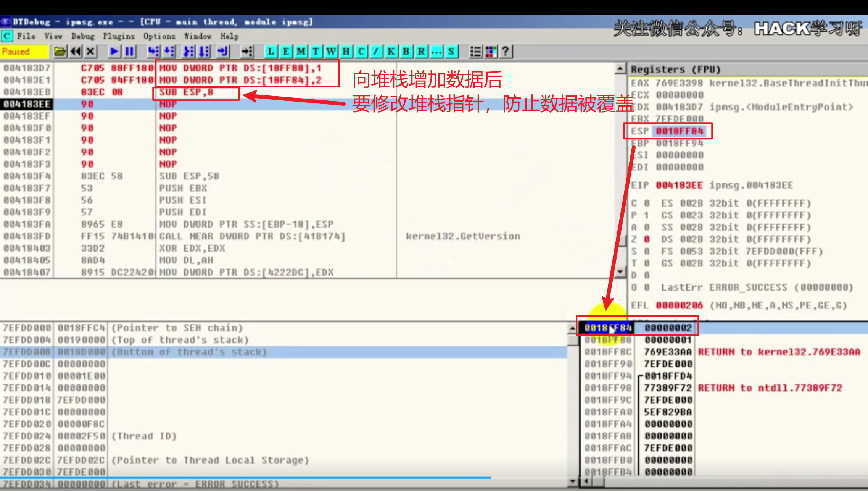Open the Help question mark icon
Image resolution: width=868 pixels, height=491 pixels.
[x=506, y=51]
